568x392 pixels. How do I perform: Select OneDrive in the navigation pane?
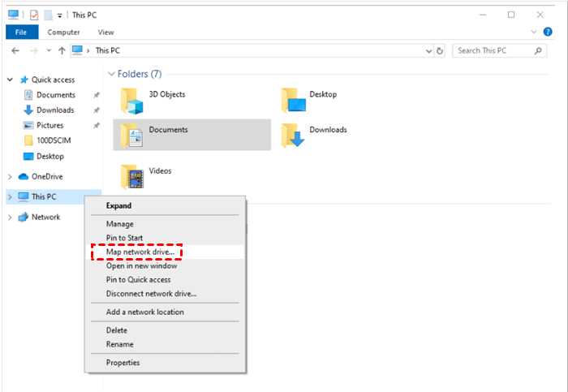click(47, 177)
